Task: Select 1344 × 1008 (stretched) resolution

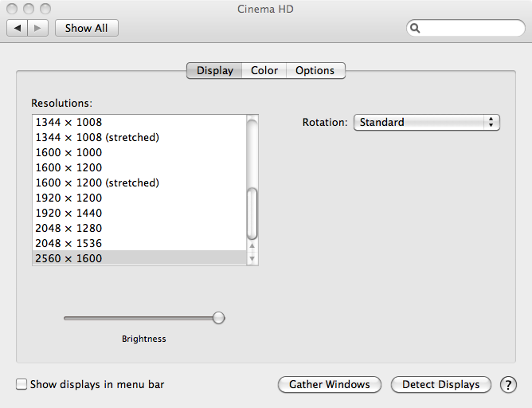Action: click(x=139, y=138)
